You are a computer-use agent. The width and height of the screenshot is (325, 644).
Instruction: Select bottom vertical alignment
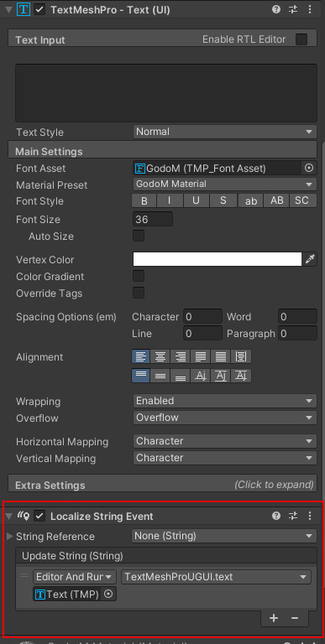(181, 376)
